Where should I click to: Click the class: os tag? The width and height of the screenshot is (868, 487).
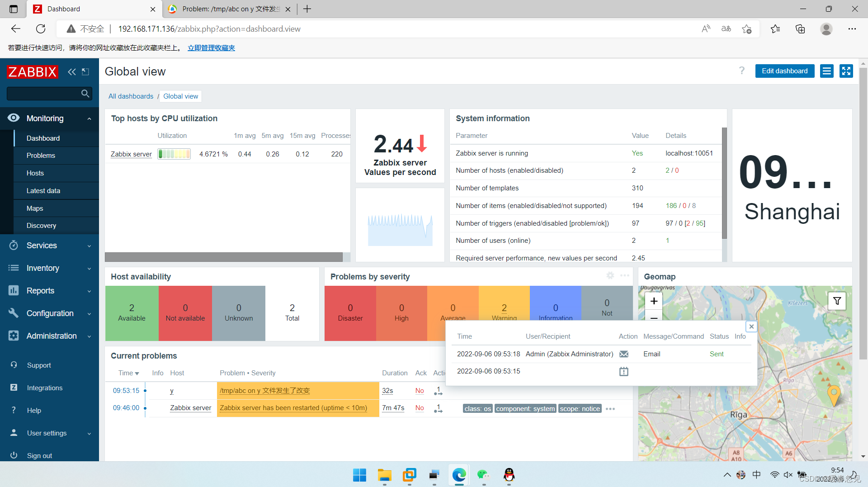(477, 409)
